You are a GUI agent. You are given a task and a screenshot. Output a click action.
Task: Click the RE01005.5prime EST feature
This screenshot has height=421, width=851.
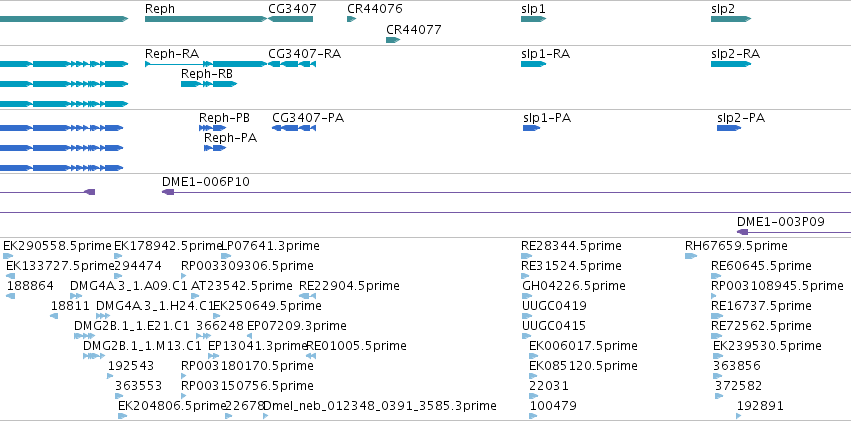[x=311, y=356]
